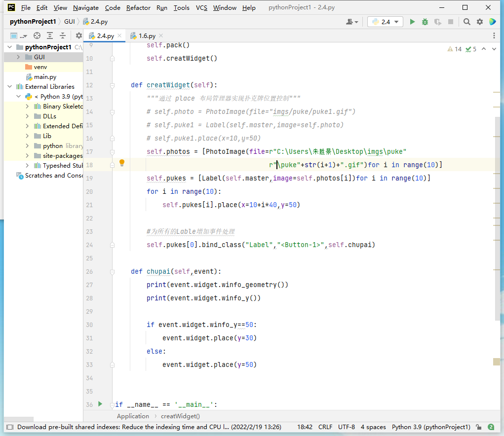Image resolution: width=504 pixels, height=436 pixels.
Task: Select main.py in the project tree
Action: [x=43, y=77]
